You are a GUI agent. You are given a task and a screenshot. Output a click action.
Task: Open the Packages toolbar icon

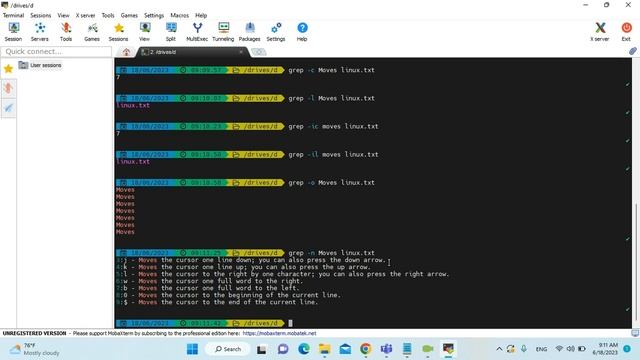[249, 32]
